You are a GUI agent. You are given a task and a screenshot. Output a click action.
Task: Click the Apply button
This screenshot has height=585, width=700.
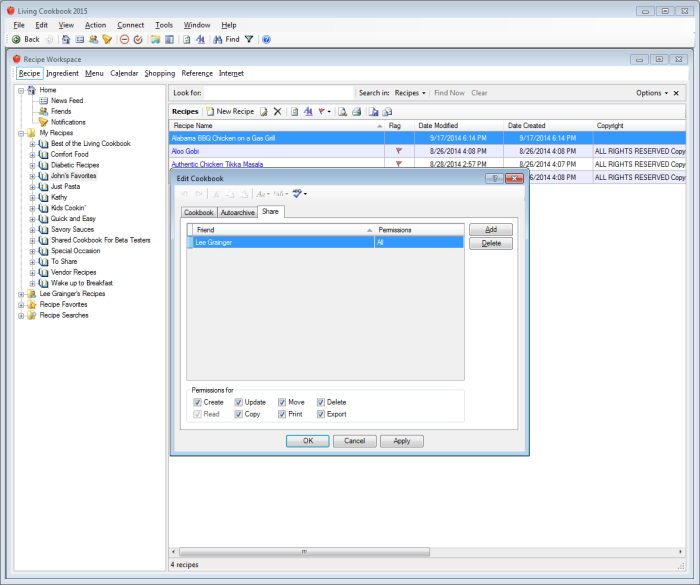click(x=402, y=441)
